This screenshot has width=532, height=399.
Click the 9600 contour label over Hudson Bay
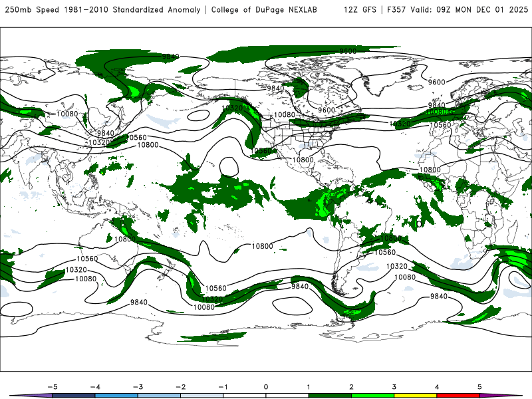point(327,110)
